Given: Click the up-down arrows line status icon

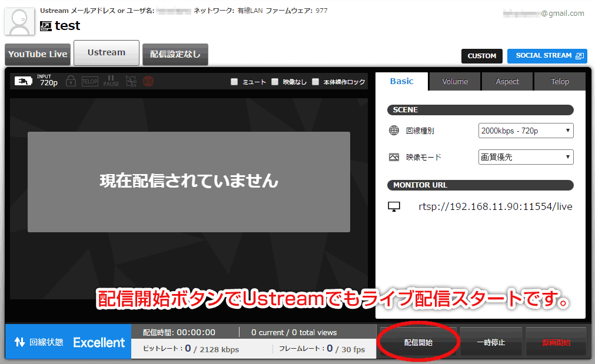Looking at the screenshot, I should click(20, 342).
